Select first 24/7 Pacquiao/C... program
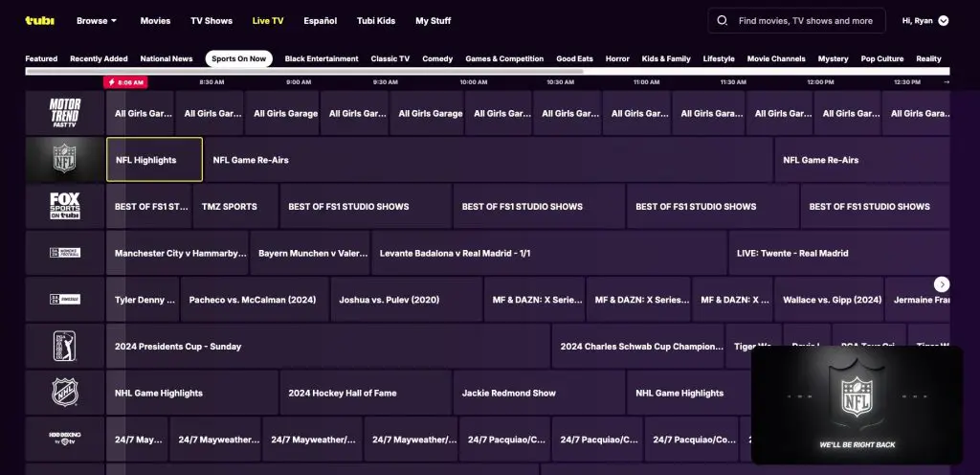 (504, 439)
